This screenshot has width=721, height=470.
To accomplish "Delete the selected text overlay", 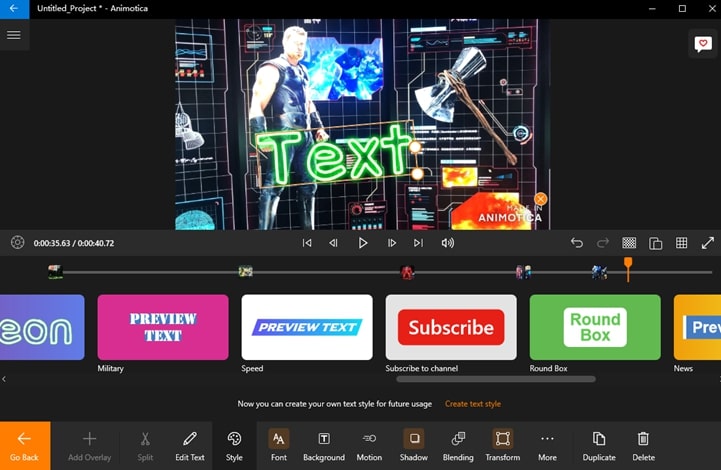I will coord(643,446).
